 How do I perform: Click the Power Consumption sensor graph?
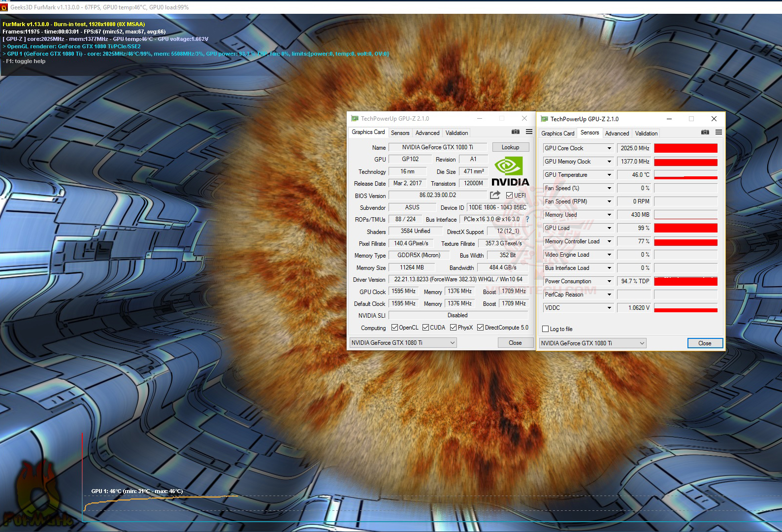tap(685, 281)
